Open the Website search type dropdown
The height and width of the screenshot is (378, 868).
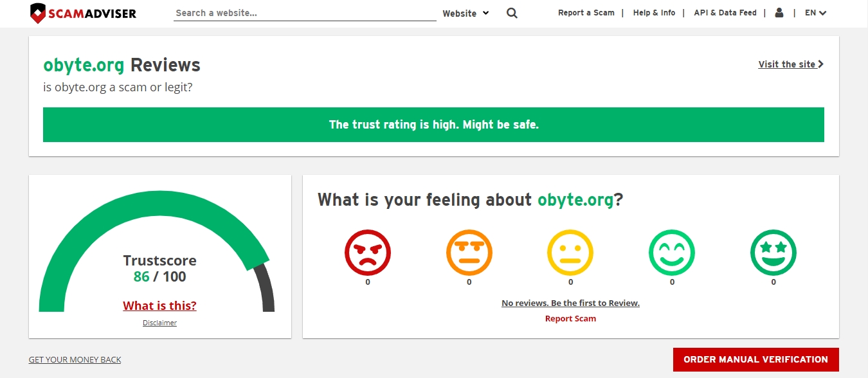466,13
